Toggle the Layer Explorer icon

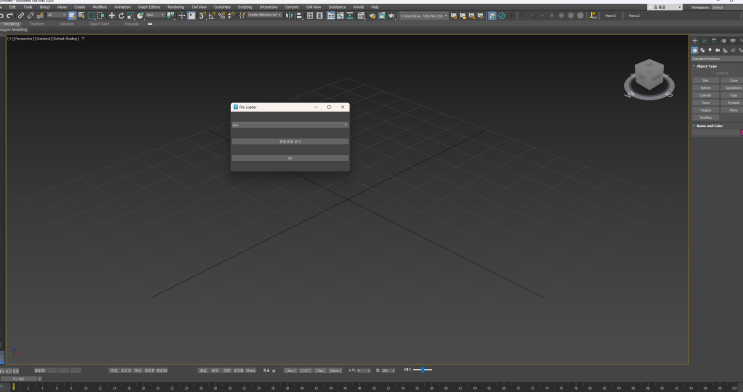pyautogui.click(x=319, y=16)
